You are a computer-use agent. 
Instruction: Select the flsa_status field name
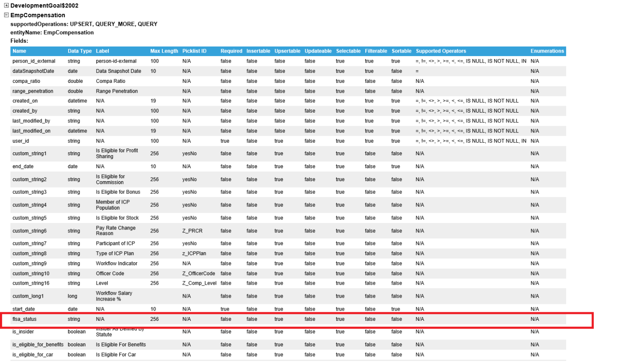[24, 319]
